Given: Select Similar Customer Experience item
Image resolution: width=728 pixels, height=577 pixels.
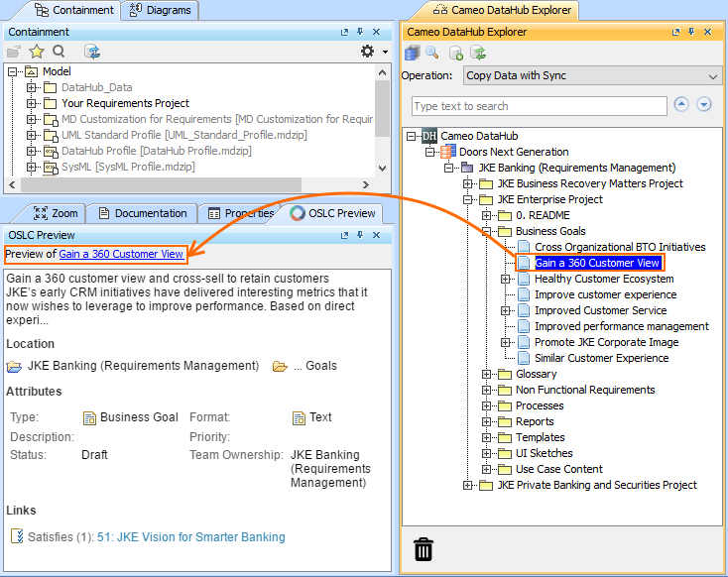Looking at the screenshot, I should (x=602, y=358).
